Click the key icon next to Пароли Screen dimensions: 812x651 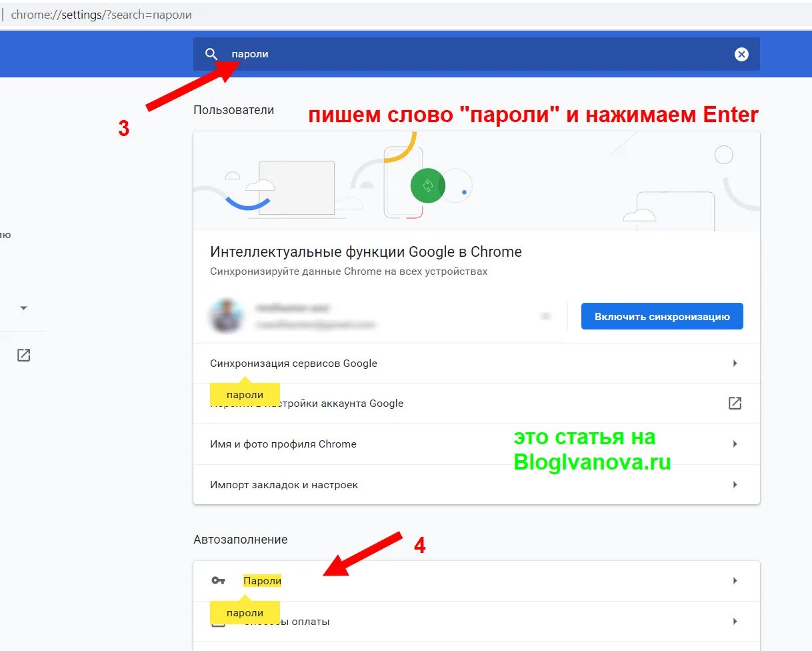click(x=218, y=580)
